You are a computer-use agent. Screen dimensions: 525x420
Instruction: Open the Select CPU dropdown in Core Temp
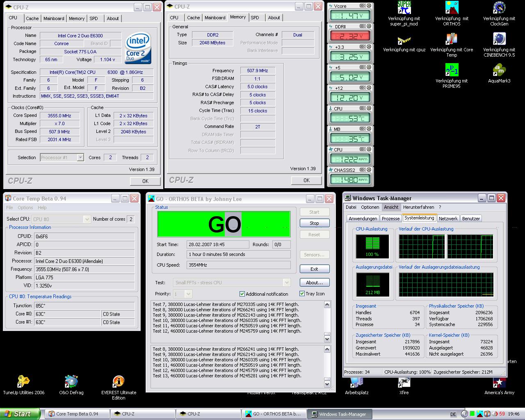coord(87,219)
